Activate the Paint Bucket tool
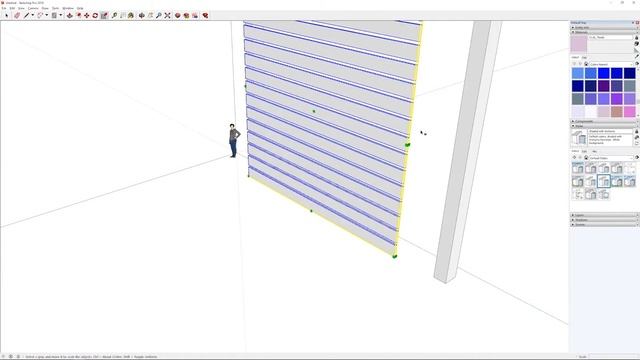640x360 pixels. [131, 15]
